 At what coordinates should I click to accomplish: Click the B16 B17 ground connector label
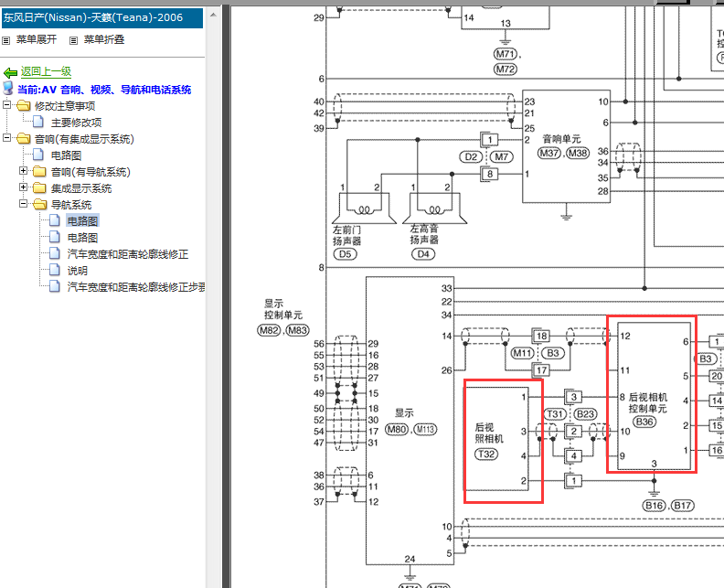coord(668,506)
